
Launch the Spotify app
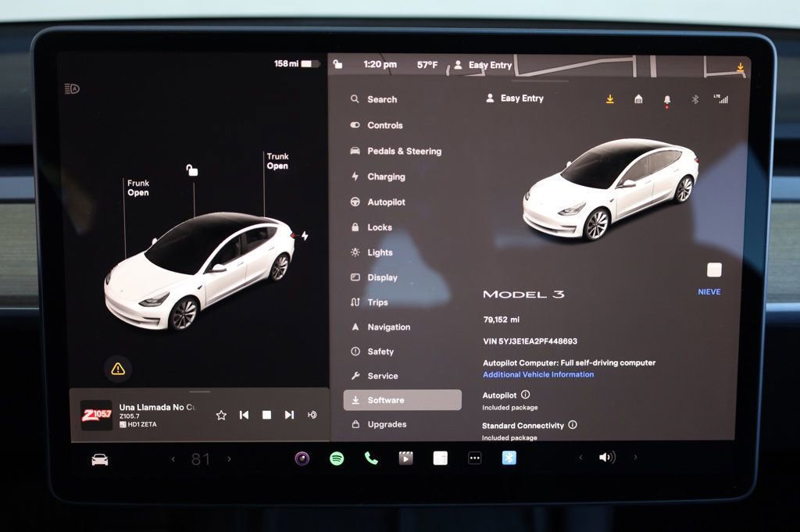point(337,459)
